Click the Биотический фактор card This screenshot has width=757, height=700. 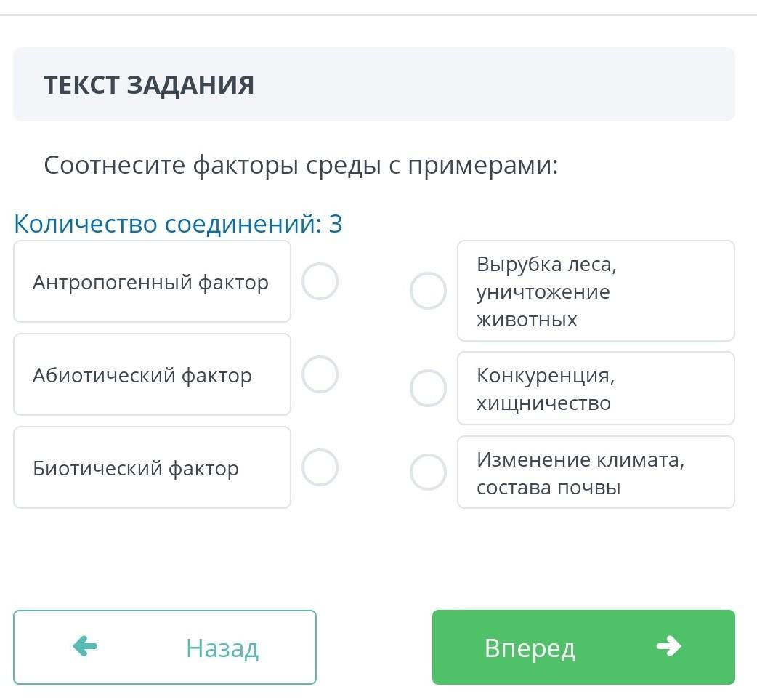pyautogui.click(x=152, y=467)
